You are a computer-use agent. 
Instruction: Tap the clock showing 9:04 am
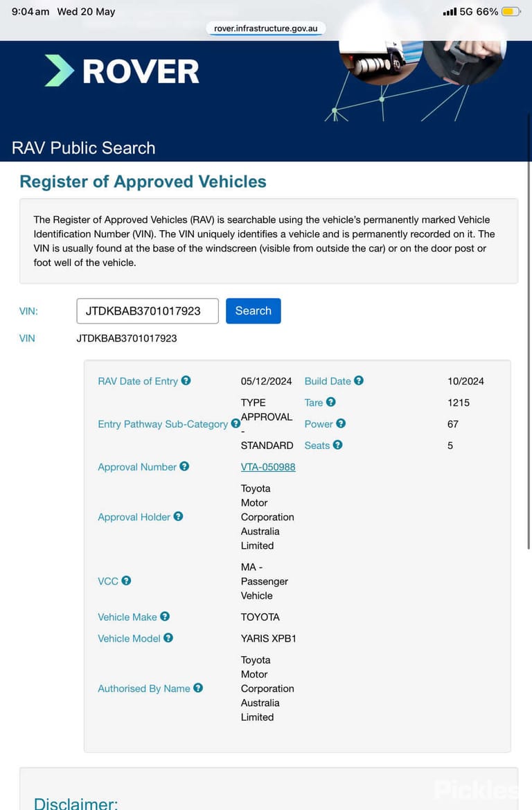(30, 11)
